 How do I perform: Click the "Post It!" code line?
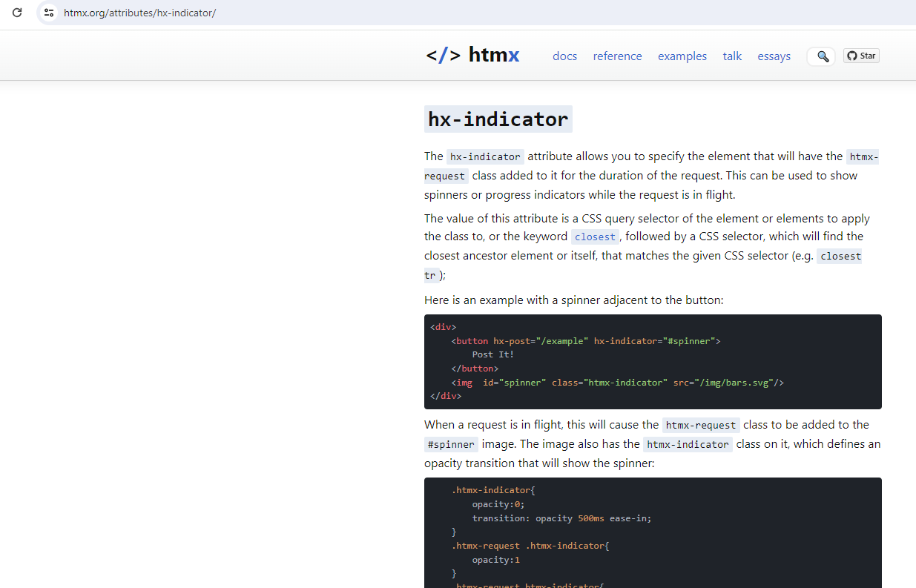click(x=493, y=354)
